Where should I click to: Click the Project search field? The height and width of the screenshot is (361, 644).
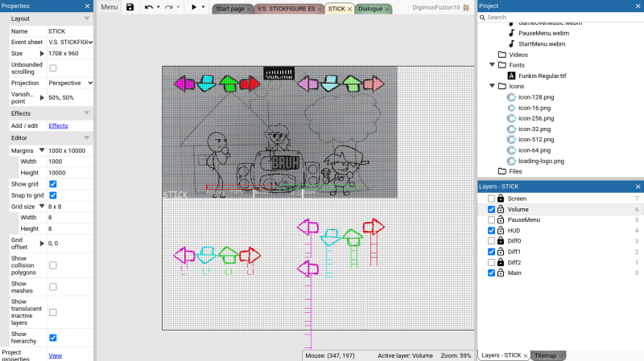[x=560, y=17]
